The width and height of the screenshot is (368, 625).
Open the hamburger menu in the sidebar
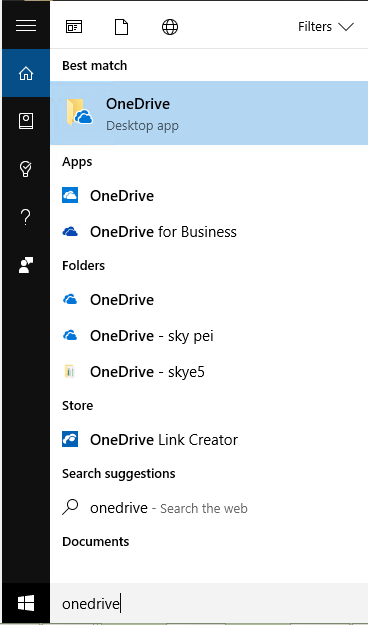point(26,26)
